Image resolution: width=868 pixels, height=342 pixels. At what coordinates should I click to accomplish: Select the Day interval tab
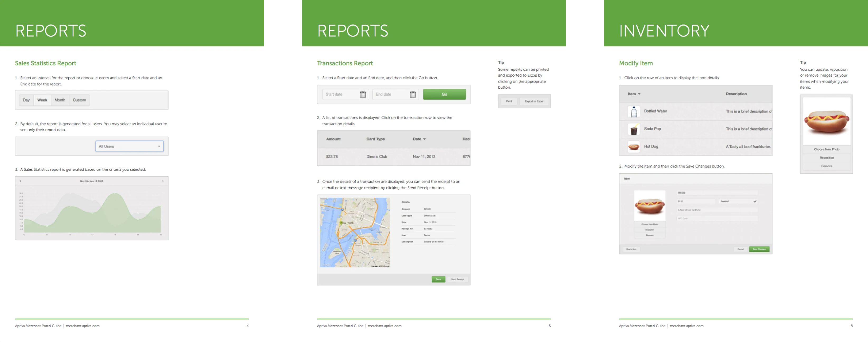(26, 100)
